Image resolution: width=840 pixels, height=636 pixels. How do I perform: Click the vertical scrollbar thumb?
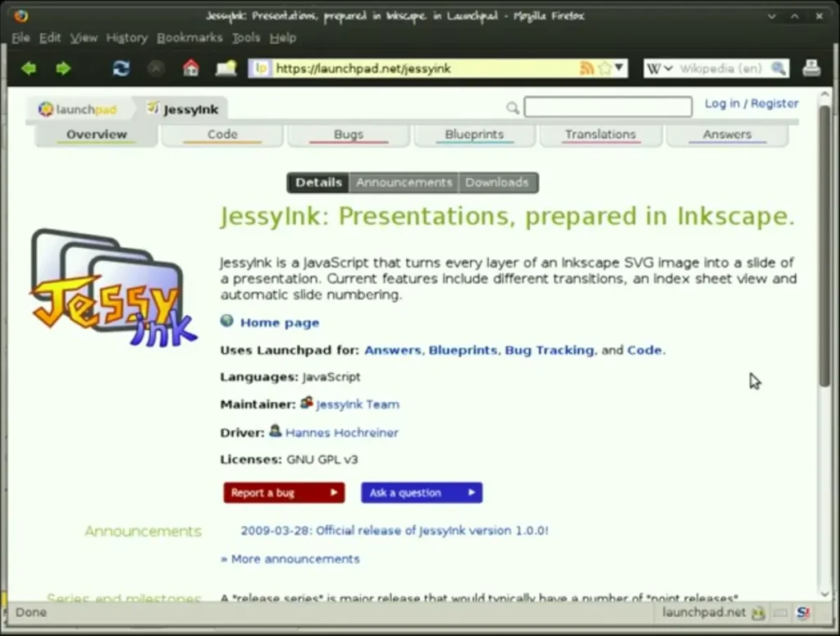click(824, 245)
